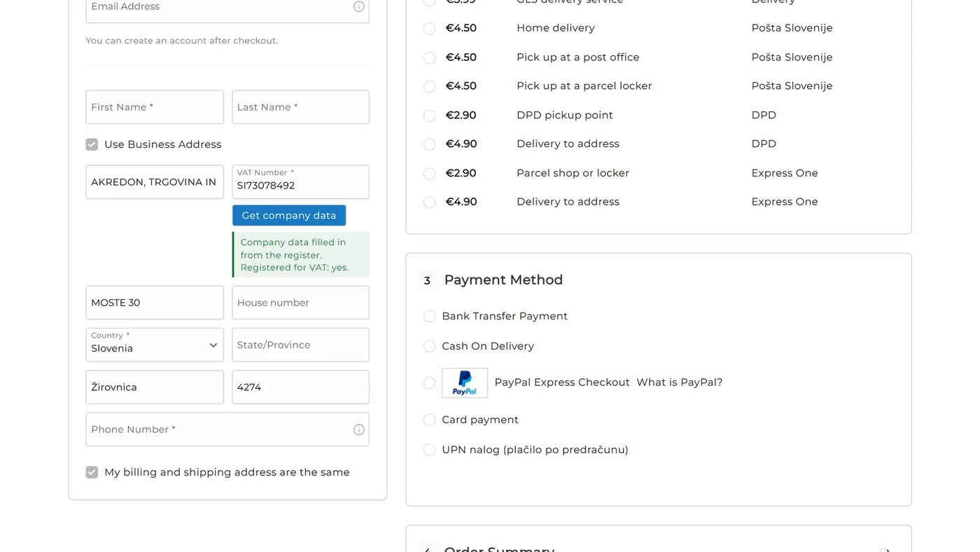Choose Express One Parcel shop or locker

pyautogui.click(x=430, y=174)
